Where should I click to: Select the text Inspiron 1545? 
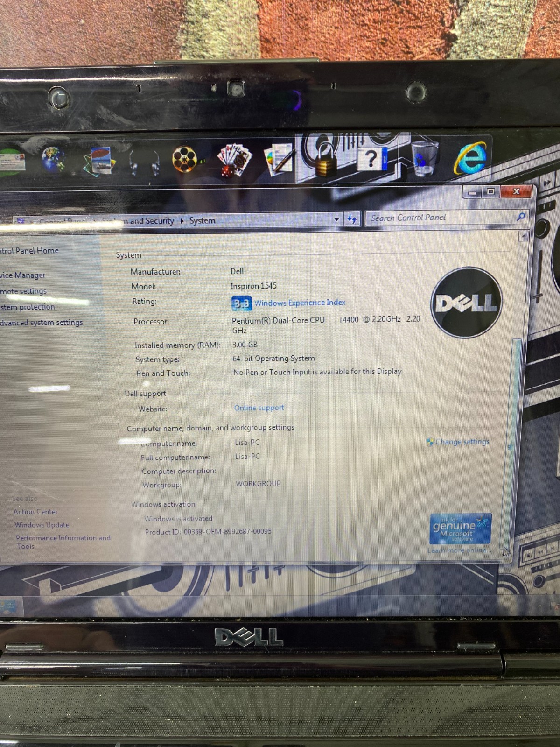point(253,286)
